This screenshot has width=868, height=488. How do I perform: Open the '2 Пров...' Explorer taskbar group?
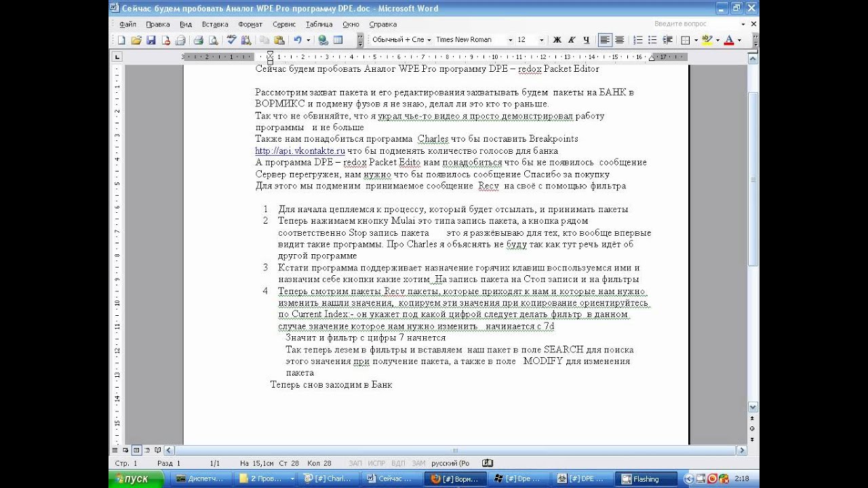(x=267, y=479)
